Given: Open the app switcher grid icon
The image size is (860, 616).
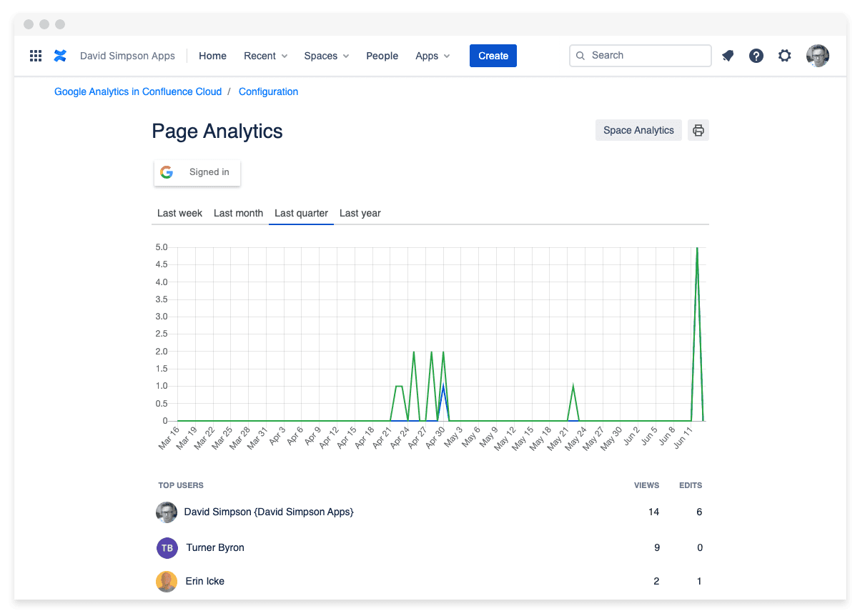Looking at the screenshot, I should [36, 56].
